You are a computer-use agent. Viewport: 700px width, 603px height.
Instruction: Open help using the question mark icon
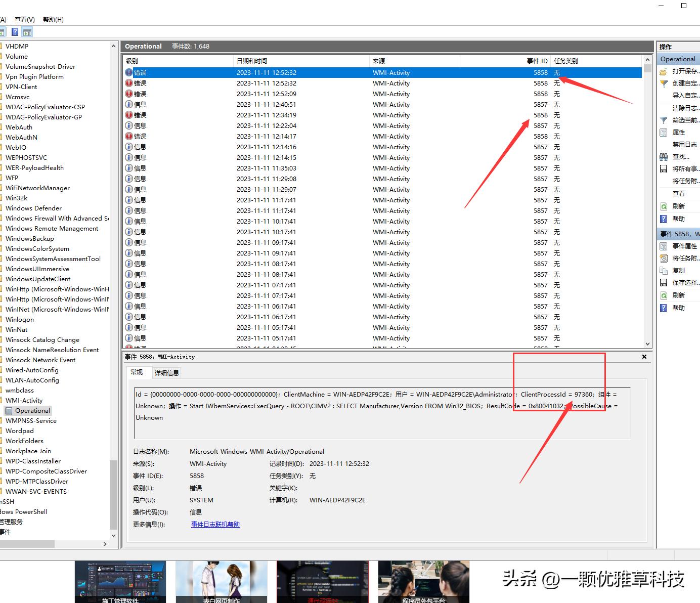680,219
